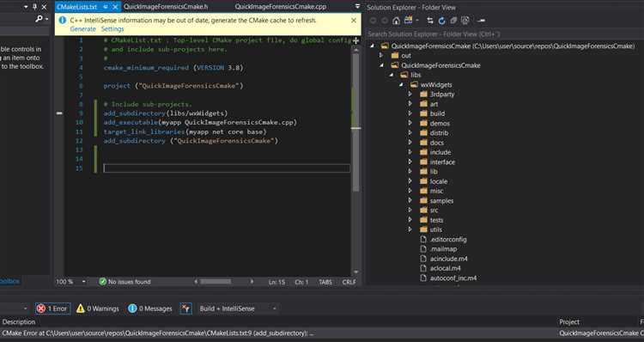Image resolution: width=644 pixels, height=342 pixels.
Task: Open Solution Explorer properties wrench icon
Action: [482, 21]
